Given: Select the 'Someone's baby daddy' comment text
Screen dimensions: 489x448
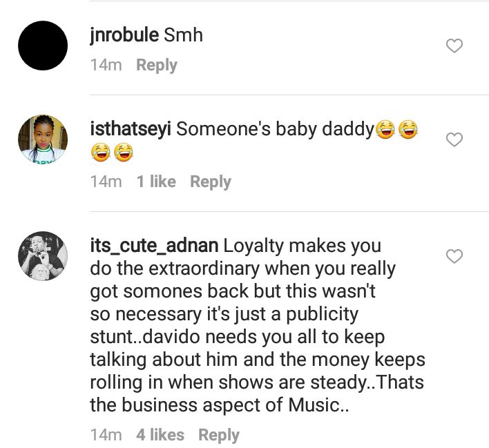Looking at the screenshot, I should click(275, 129).
